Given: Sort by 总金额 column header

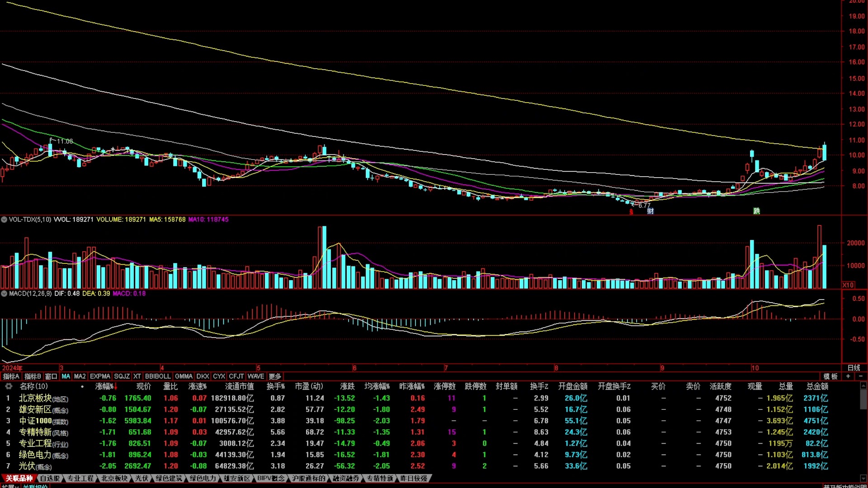Looking at the screenshot, I should tap(817, 386).
